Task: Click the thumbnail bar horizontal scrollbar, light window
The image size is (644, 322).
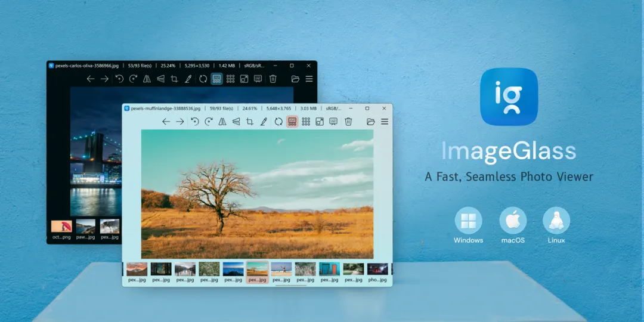Action: click(291, 284)
